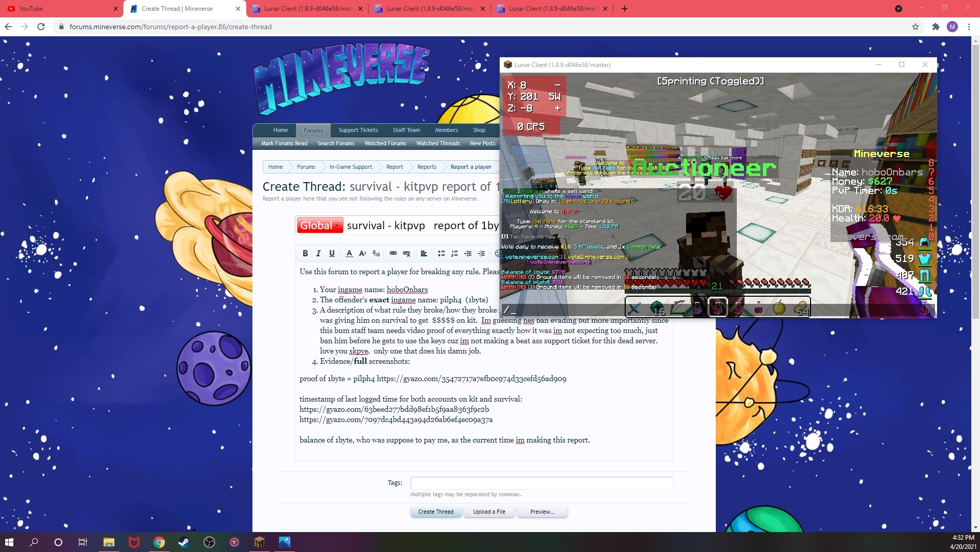The width and height of the screenshot is (980, 552).
Task: Go to Report in the breadcrumb
Action: pyautogui.click(x=395, y=167)
